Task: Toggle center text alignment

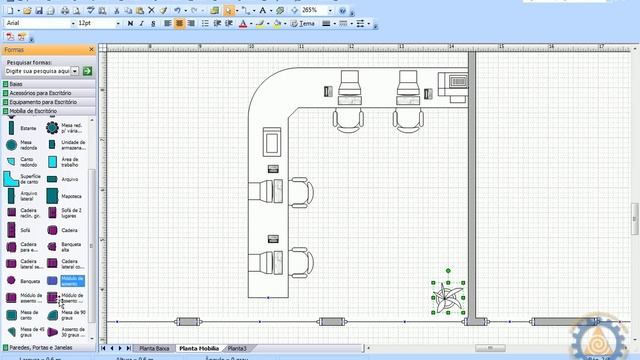Action: coord(179,24)
